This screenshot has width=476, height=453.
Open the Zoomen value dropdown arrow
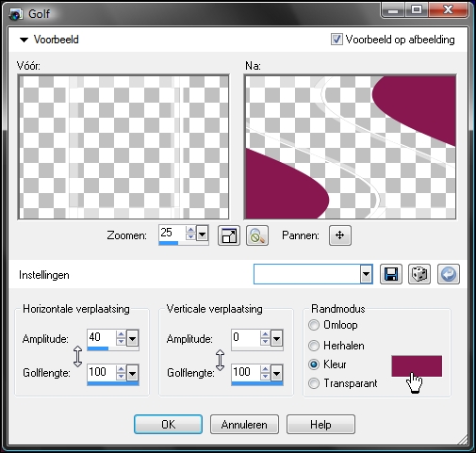click(202, 234)
